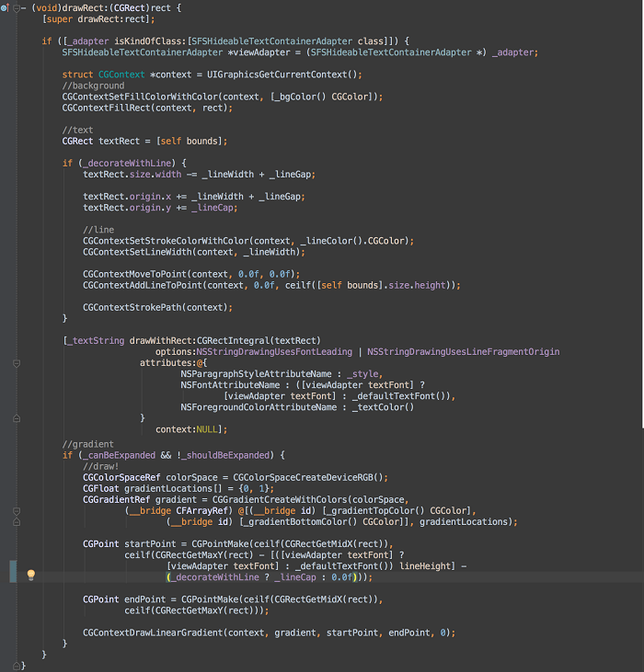This screenshot has height=672, width=644.
Task: Click the overridden method gutter icon beside drawRect
Action: tap(6, 7)
